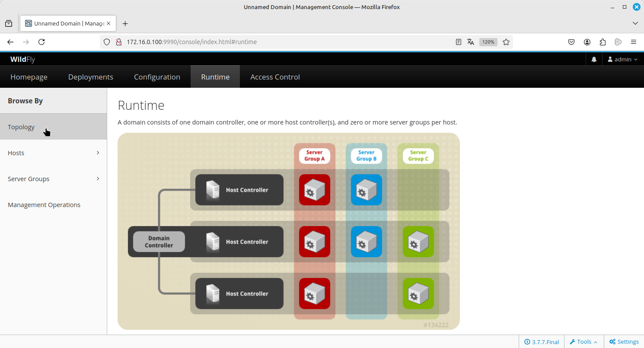Select Management Operations in the sidebar
The width and height of the screenshot is (644, 348).
[44, 205]
